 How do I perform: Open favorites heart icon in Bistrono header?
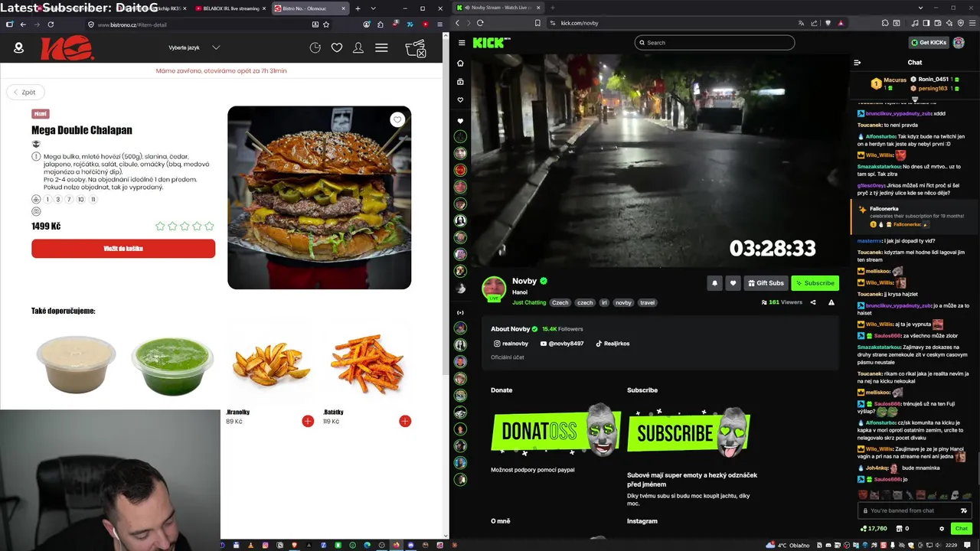tap(336, 47)
